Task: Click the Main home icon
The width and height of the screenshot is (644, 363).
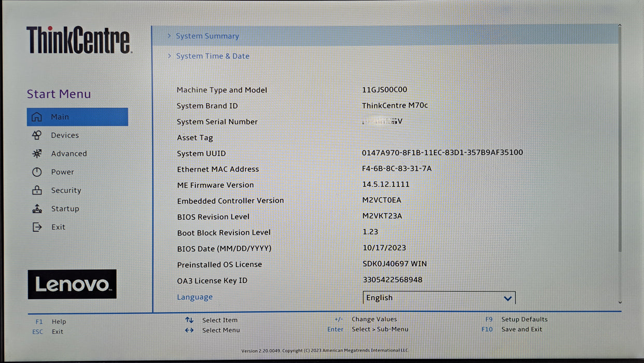Action: [x=36, y=117]
